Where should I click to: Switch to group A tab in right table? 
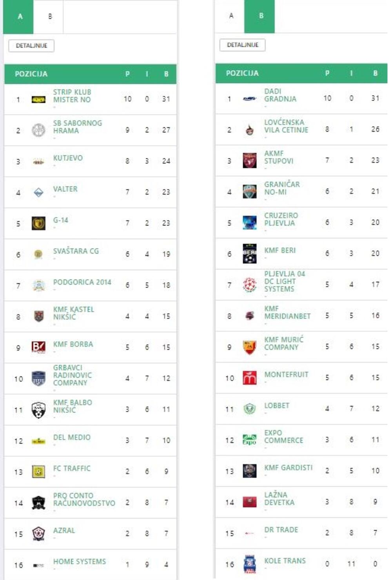tap(231, 16)
